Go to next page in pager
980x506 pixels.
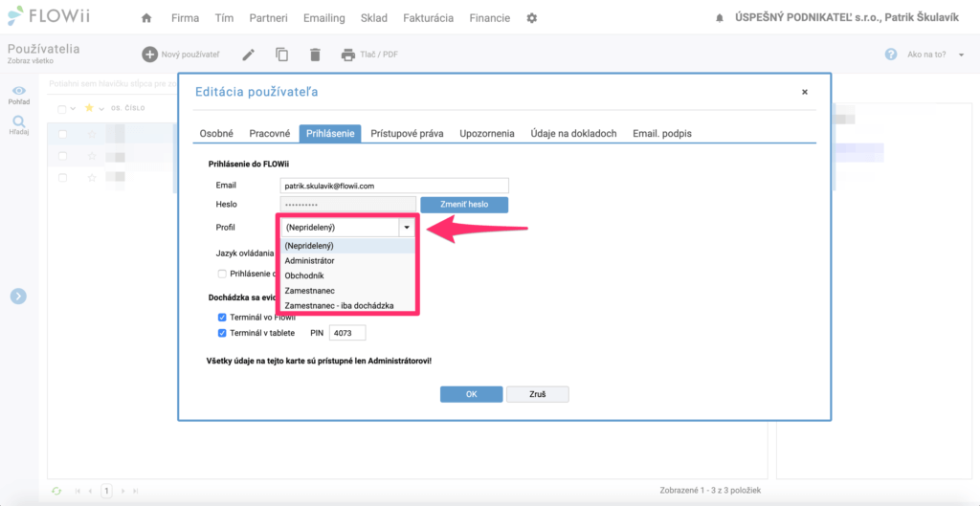pyautogui.click(x=123, y=491)
